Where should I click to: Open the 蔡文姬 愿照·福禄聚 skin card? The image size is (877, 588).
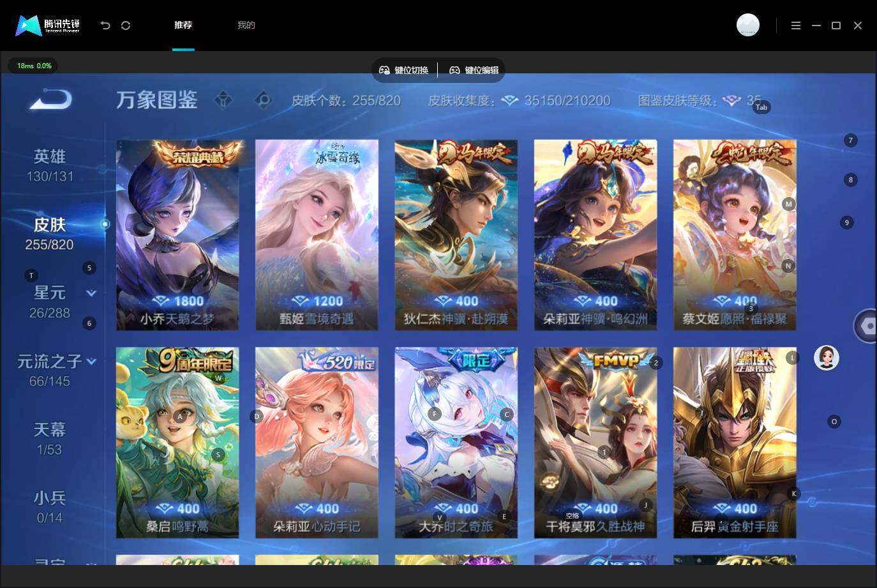(x=735, y=235)
